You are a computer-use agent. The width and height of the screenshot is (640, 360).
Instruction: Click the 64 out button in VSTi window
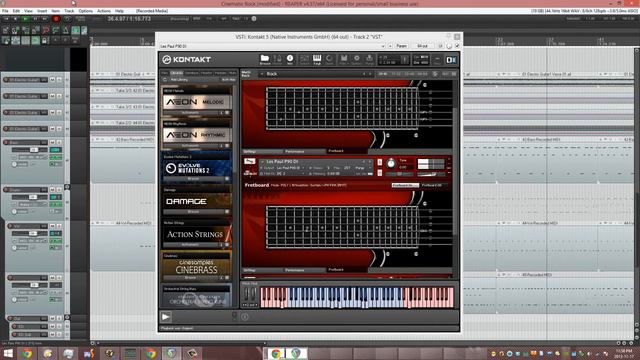click(422, 46)
